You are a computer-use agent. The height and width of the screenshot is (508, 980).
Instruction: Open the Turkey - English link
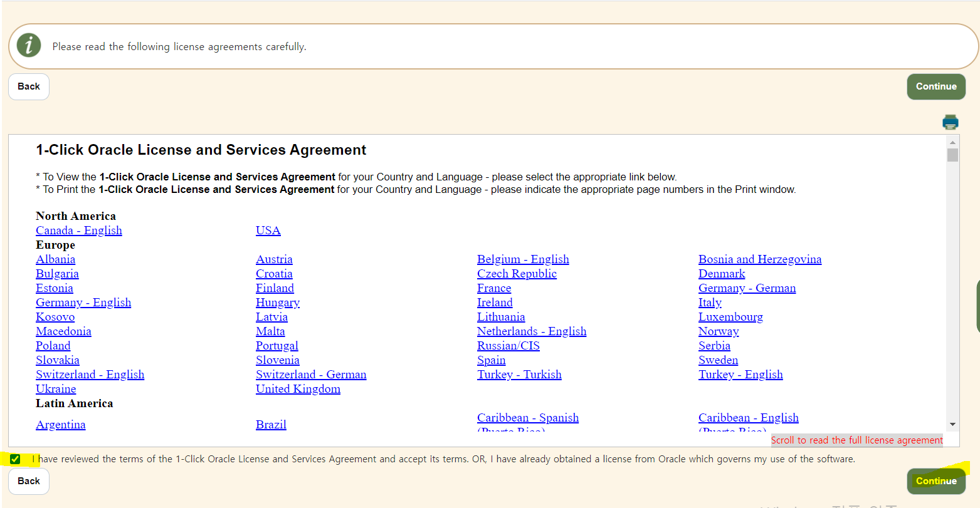pyautogui.click(x=740, y=375)
